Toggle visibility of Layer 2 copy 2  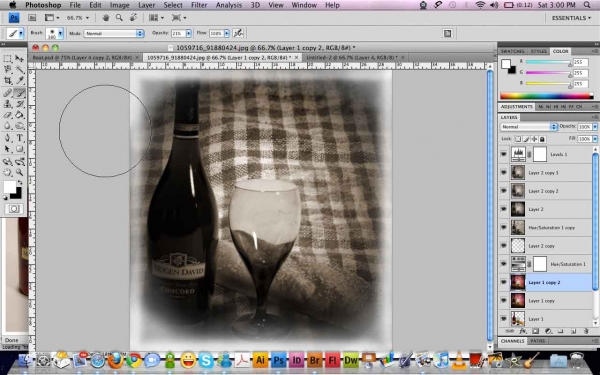click(504, 191)
